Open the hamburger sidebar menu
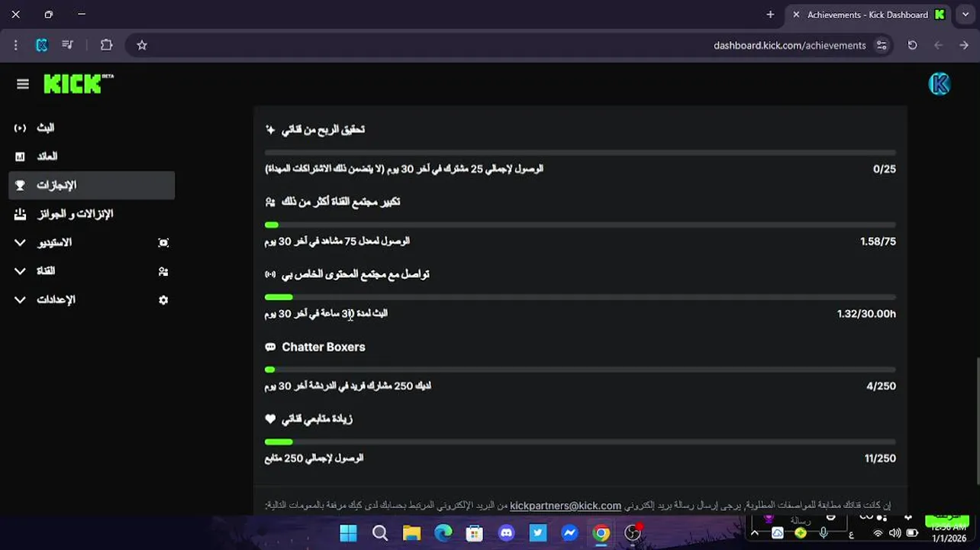The height and width of the screenshot is (550, 980). [22, 84]
